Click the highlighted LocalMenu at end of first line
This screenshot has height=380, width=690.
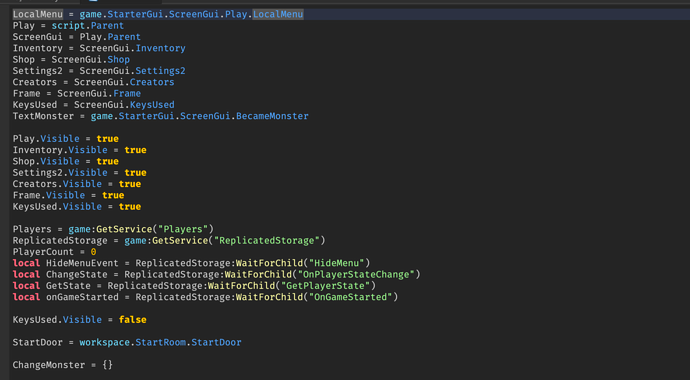278,14
